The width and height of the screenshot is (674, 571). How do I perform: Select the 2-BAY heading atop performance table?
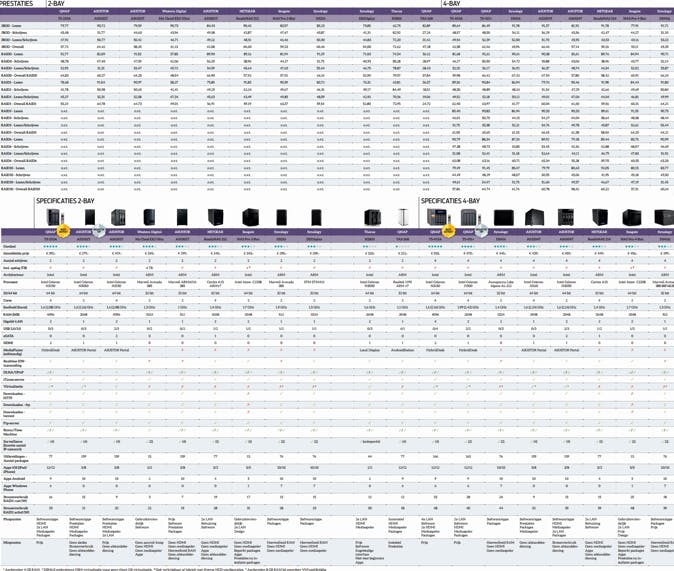click(x=56, y=3)
